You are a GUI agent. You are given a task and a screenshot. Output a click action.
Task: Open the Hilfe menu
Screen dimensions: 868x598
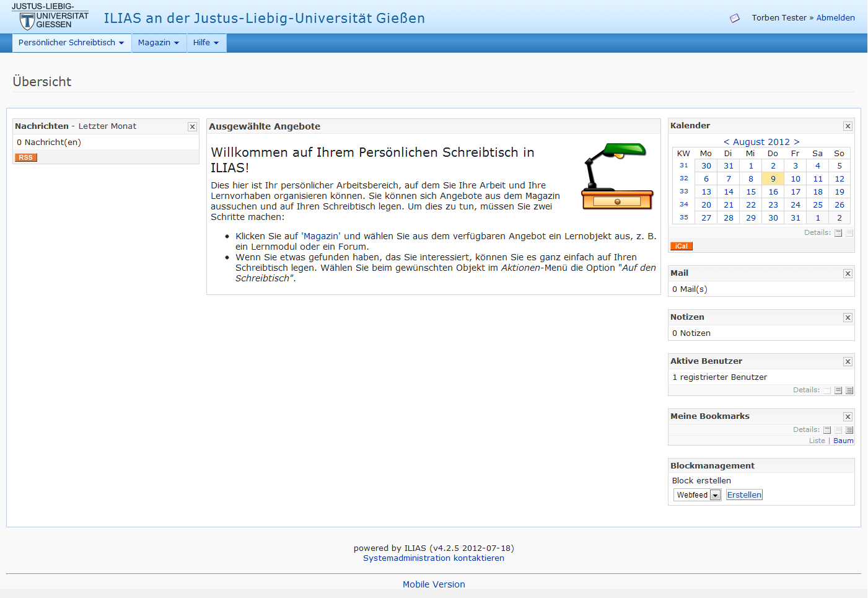(206, 43)
